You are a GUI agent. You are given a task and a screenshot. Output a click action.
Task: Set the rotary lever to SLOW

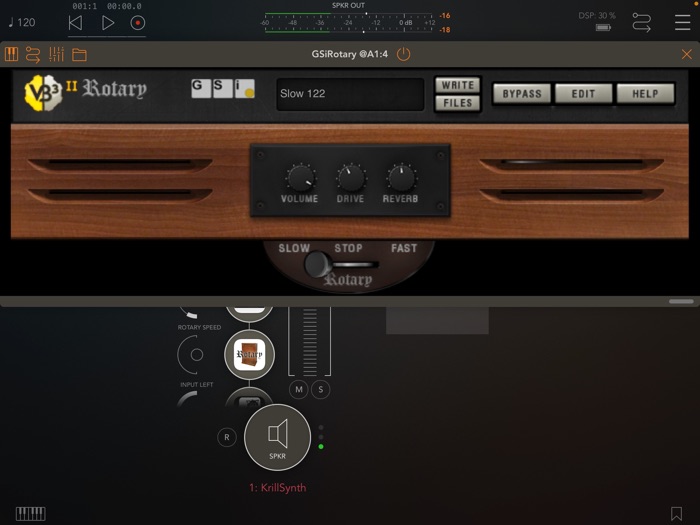click(x=294, y=249)
